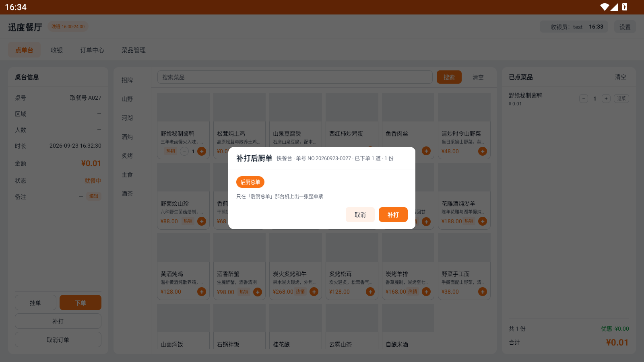Open 设置 in the top bar
Image resolution: width=644 pixels, height=362 pixels.
click(625, 27)
